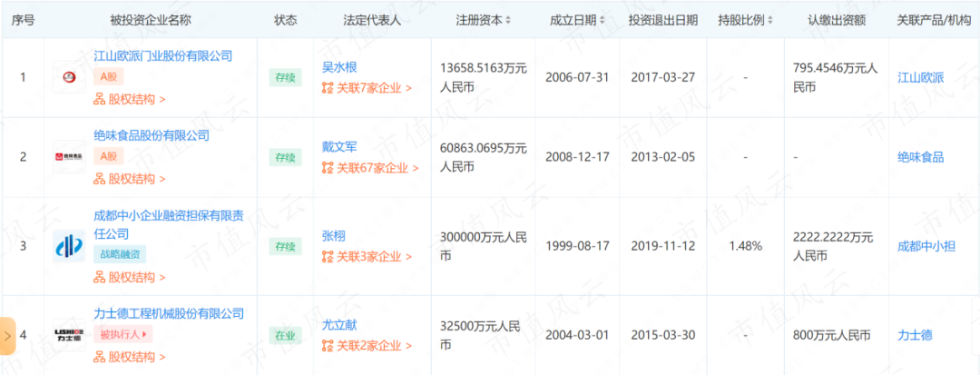Click 力士德 LISHIDE company logo
Image resolution: width=980 pixels, height=375 pixels.
69,335
